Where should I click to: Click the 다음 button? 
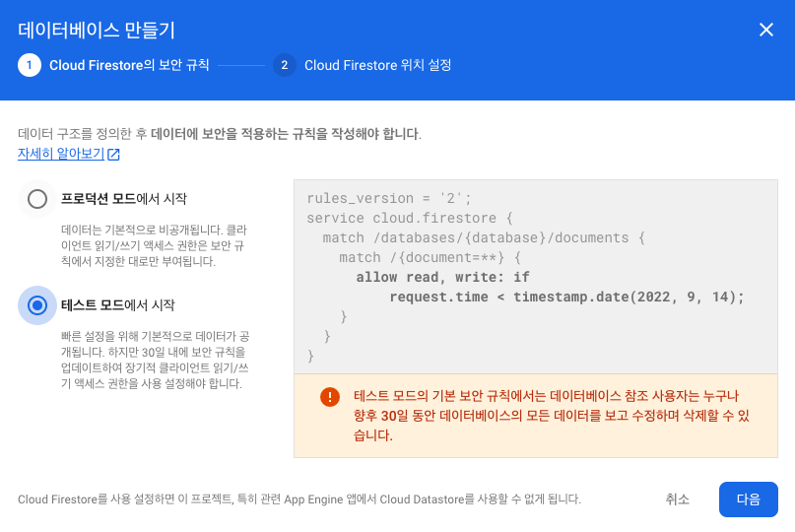(x=749, y=499)
